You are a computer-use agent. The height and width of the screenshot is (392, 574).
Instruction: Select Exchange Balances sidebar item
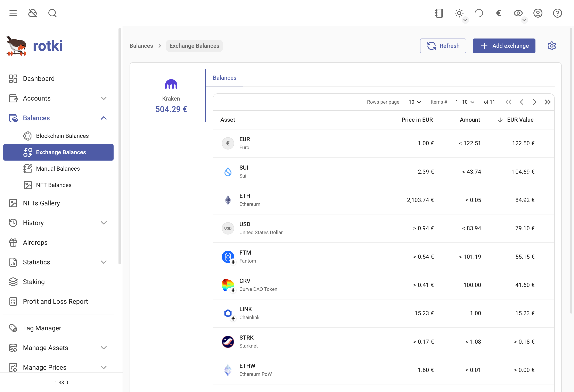tap(58, 152)
